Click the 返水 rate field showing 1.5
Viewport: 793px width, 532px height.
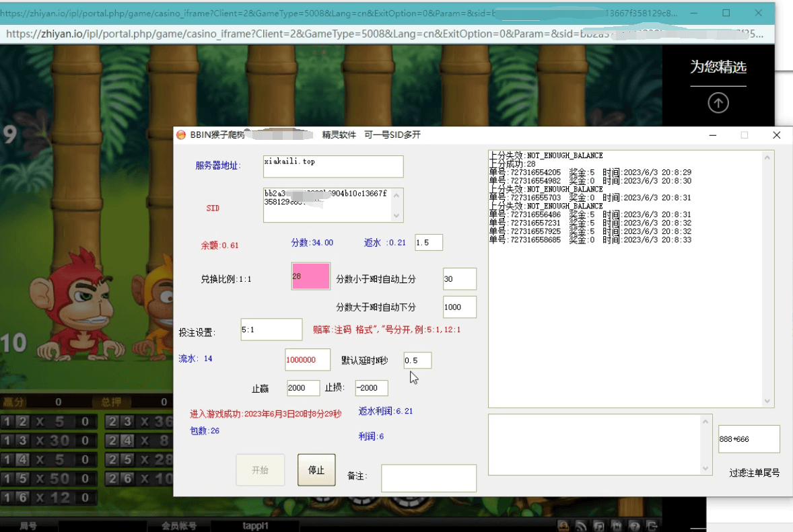pos(428,243)
